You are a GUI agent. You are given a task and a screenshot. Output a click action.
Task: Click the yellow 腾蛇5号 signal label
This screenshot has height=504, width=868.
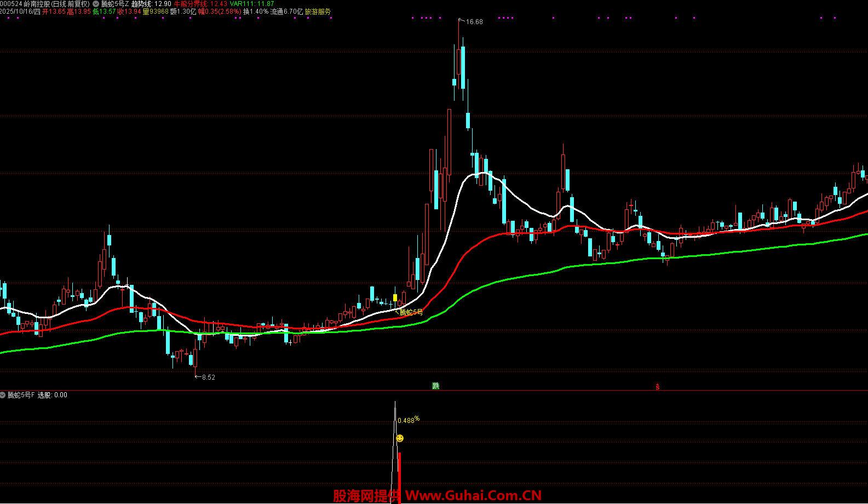coord(411,312)
